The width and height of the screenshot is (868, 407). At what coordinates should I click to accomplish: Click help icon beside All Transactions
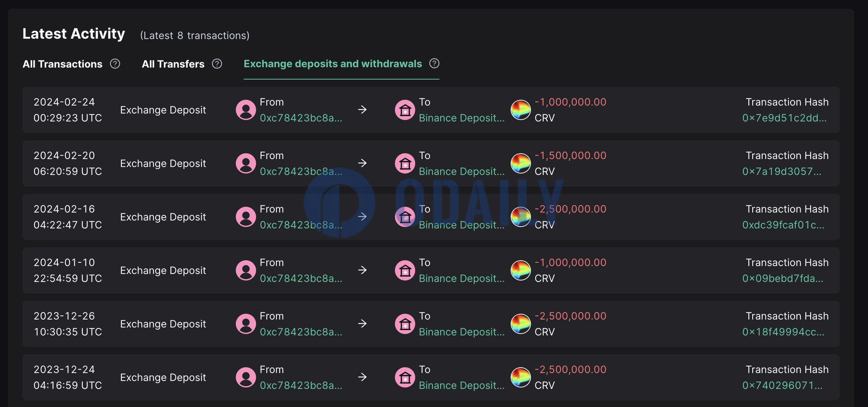(x=115, y=64)
